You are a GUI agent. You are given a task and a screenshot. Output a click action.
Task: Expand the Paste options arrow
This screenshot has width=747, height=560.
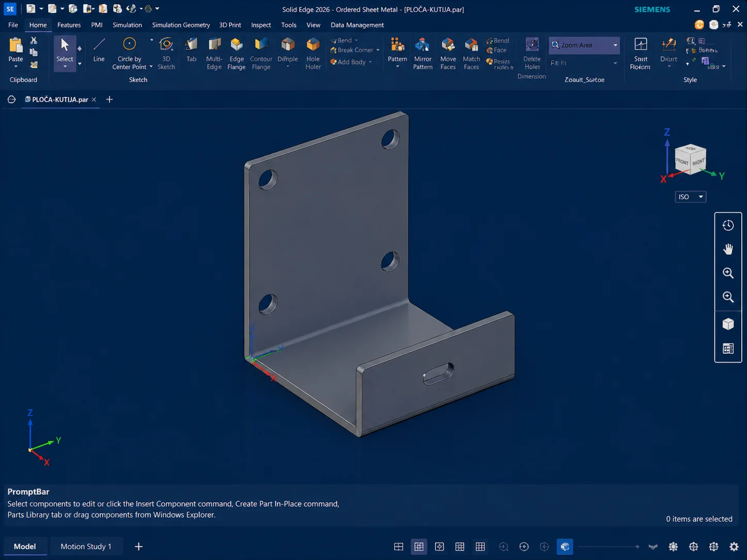click(x=16, y=67)
